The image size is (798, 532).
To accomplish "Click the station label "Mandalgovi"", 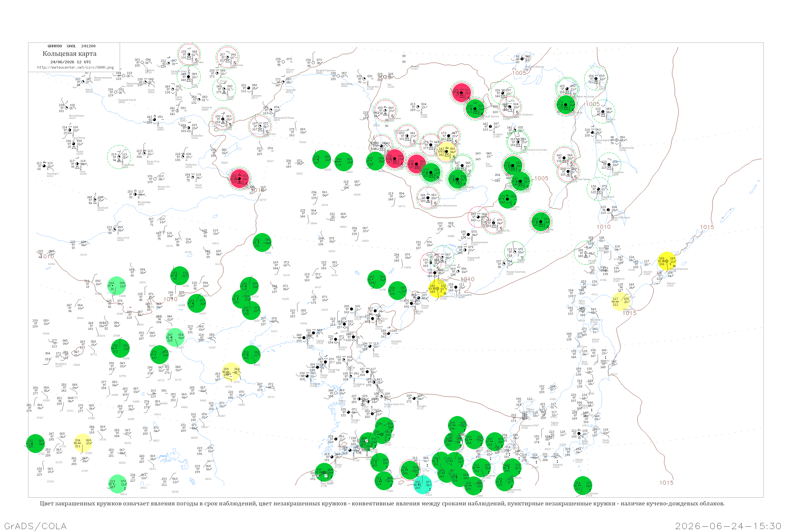I will click(53, 174).
